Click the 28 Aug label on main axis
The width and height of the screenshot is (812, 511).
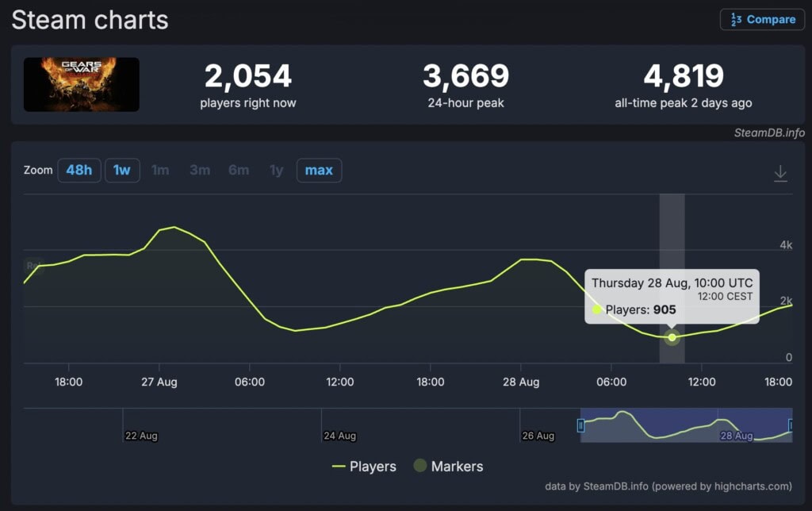521,382
